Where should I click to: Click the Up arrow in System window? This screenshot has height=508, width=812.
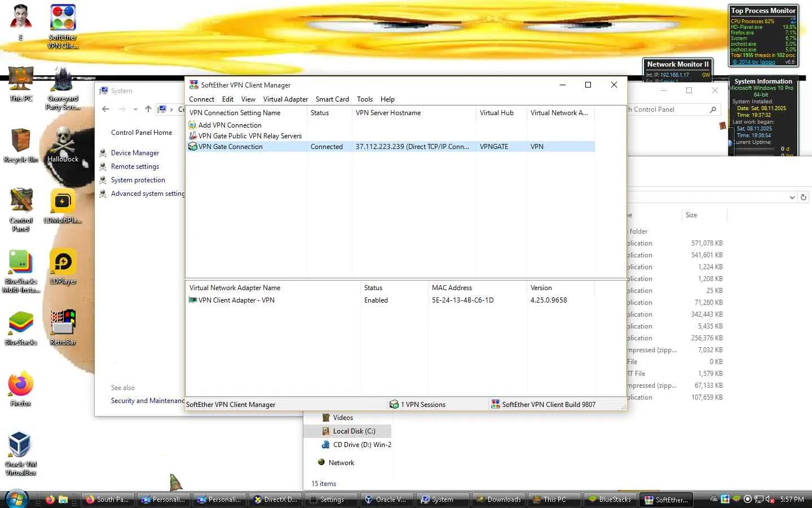(x=148, y=109)
